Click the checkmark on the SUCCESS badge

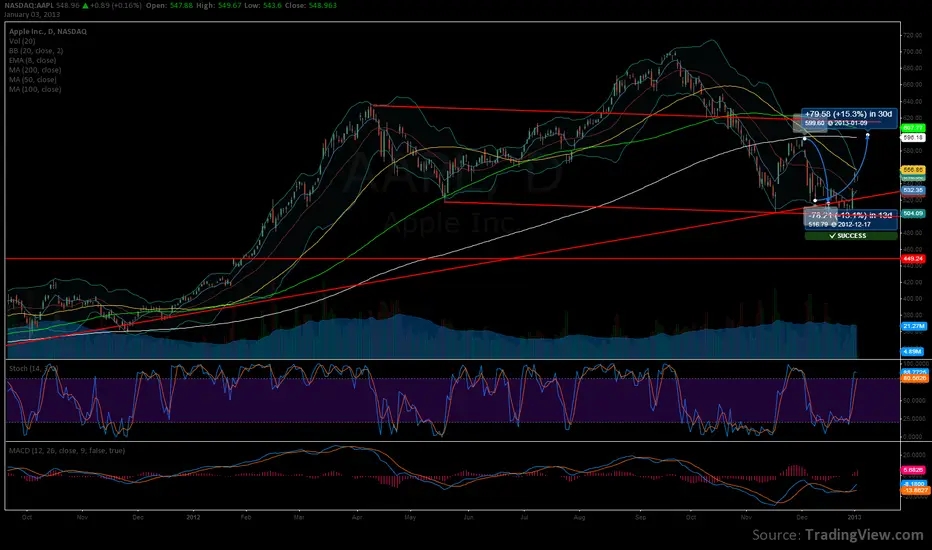point(832,236)
